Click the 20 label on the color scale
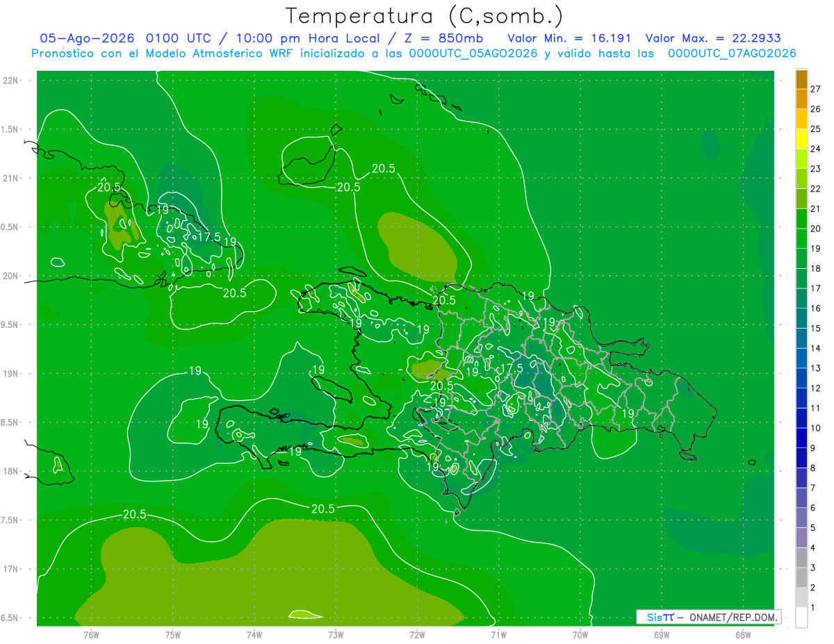Screen dimensions: 834x644 [815, 229]
